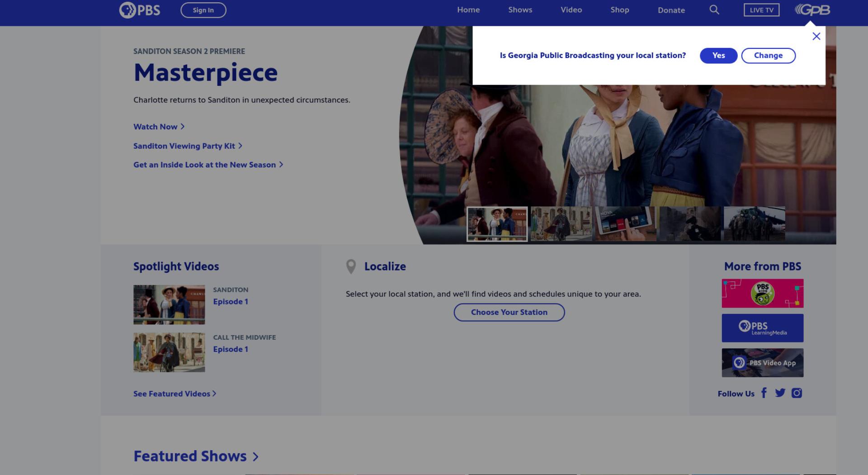Open Sanditon spotlight video thumbnail
The height and width of the screenshot is (475, 868).
click(x=169, y=304)
